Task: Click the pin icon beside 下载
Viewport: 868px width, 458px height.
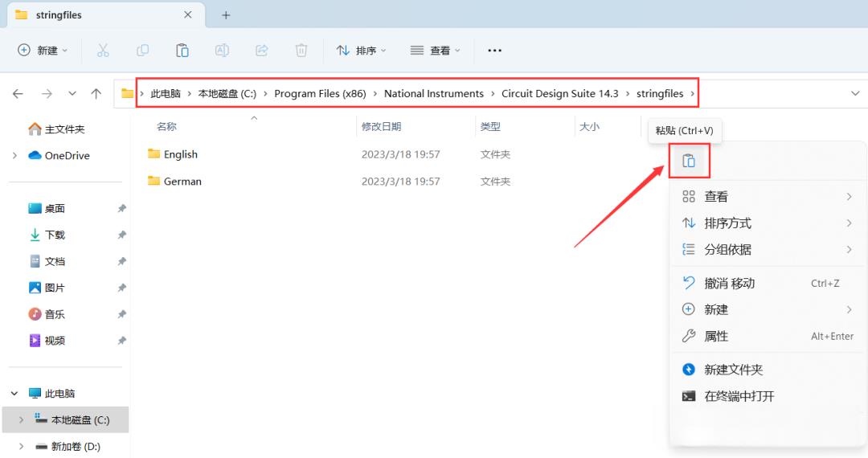Action: pos(122,235)
